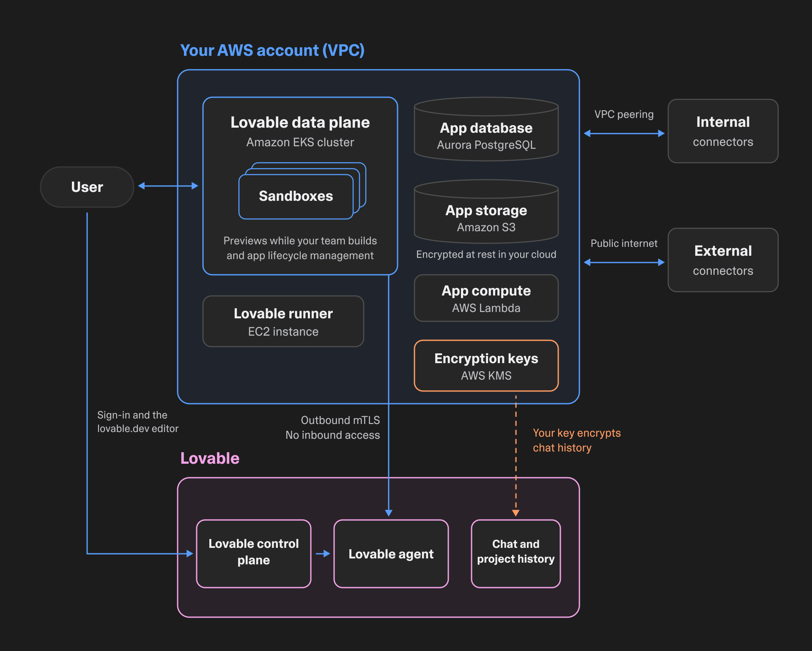
Task: Click 'Previews while your team builds' caption
Action: (x=300, y=241)
